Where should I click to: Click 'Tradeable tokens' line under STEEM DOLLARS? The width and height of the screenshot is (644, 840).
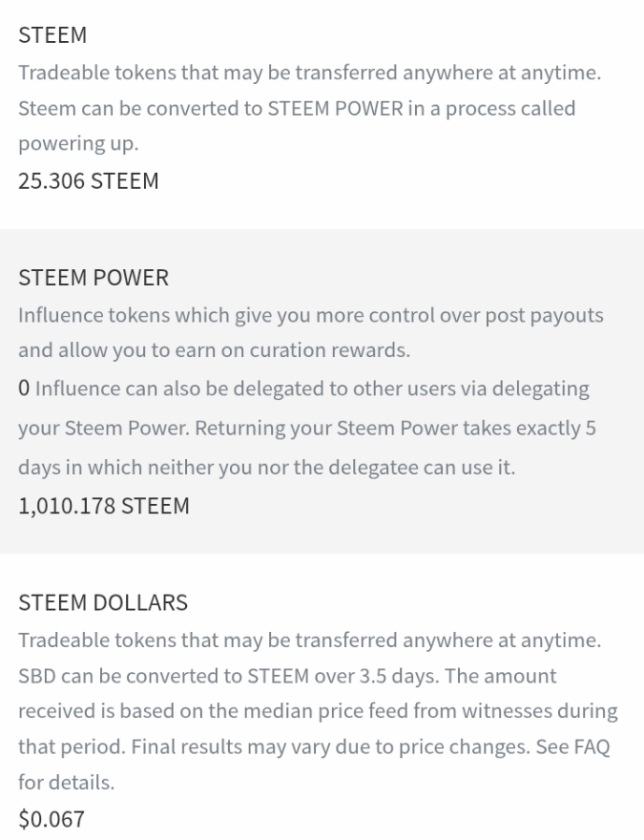(310, 640)
